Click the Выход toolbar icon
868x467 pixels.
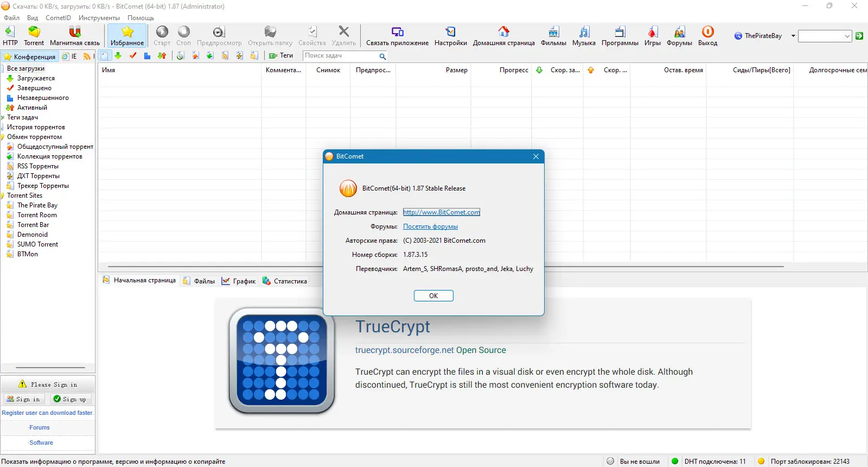[x=707, y=36]
